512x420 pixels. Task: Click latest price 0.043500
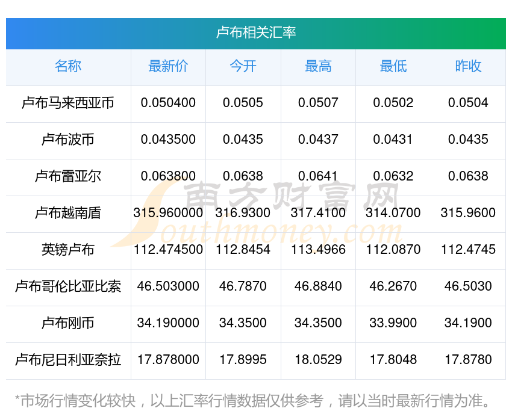coord(168,140)
